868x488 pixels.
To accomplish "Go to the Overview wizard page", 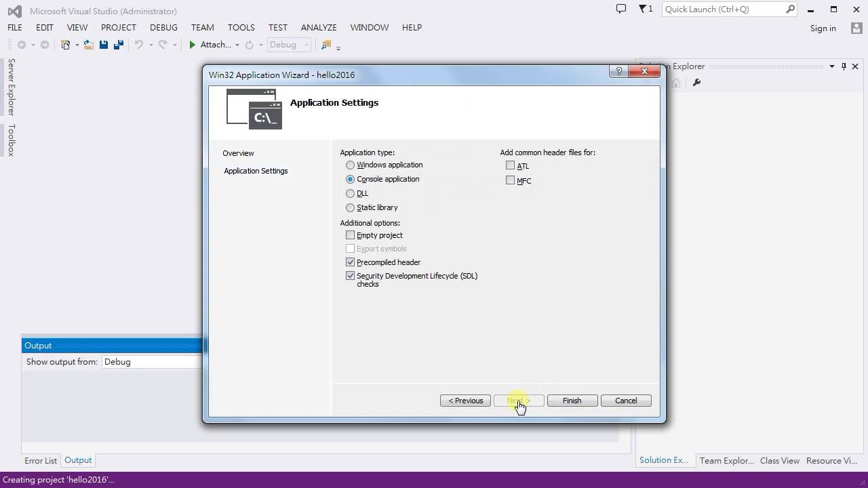I will pyautogui.click(x=238, y=153).
